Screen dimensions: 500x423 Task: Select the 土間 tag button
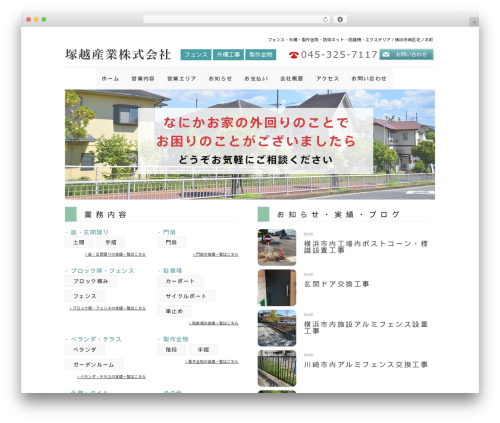coord(79,242)
